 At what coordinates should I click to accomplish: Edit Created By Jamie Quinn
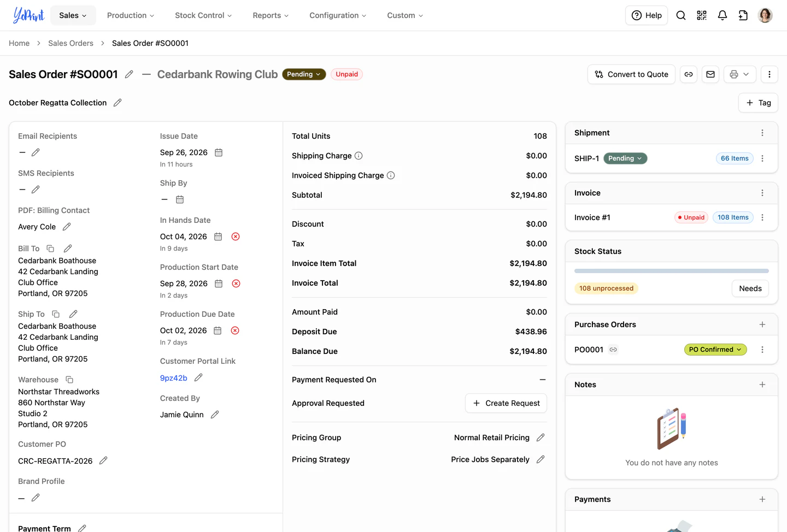click(x=215, y=415)
